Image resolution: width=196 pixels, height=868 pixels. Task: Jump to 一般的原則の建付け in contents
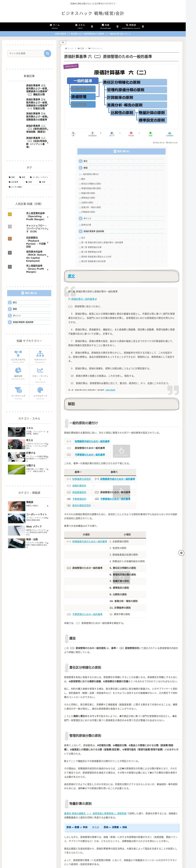tap(90, 174)
